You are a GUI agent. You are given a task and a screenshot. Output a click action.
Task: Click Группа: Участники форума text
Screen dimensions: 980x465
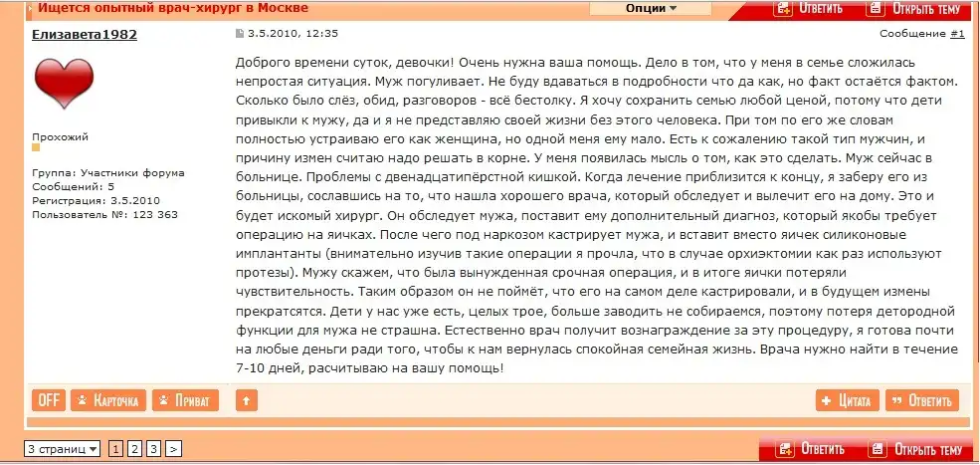coord(108,173)
